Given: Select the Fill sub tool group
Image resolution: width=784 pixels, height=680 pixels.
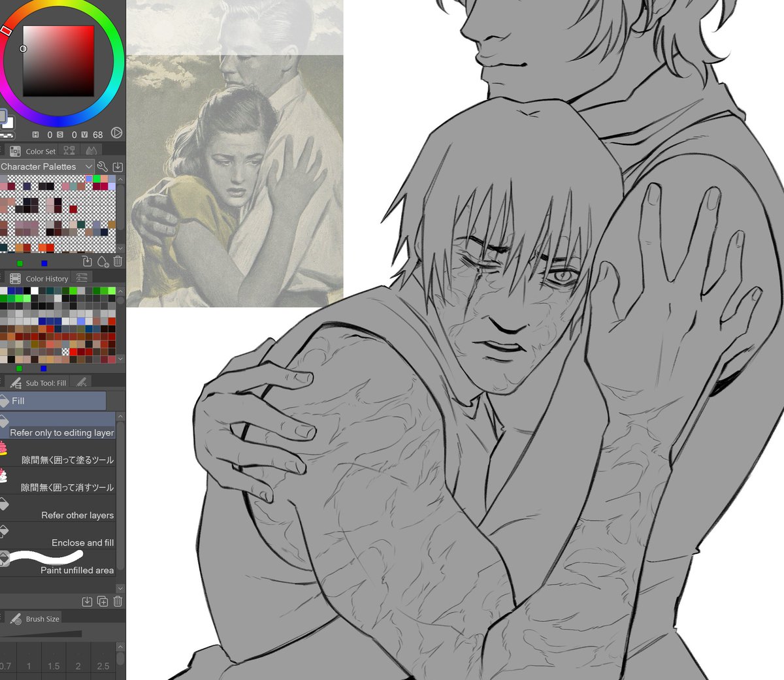Looking at the screenshot, I should point(53,401).
